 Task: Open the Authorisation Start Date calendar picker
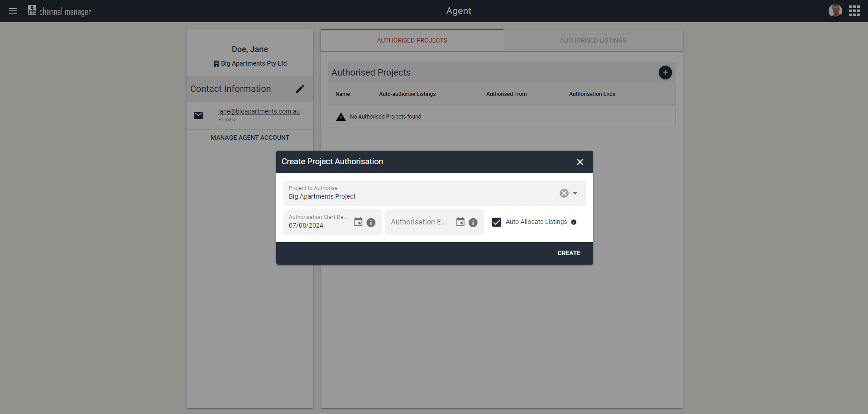coord(358,222)
